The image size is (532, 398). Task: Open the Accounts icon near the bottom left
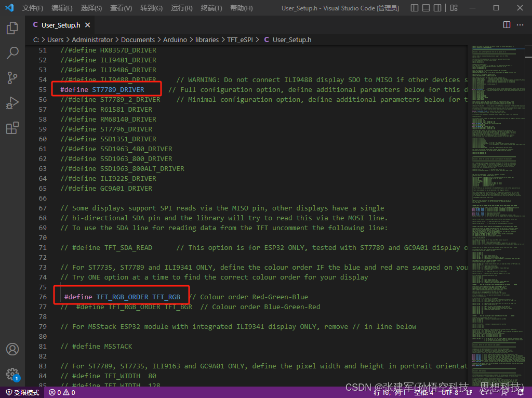pyautogui.click(x=12, y=349)
